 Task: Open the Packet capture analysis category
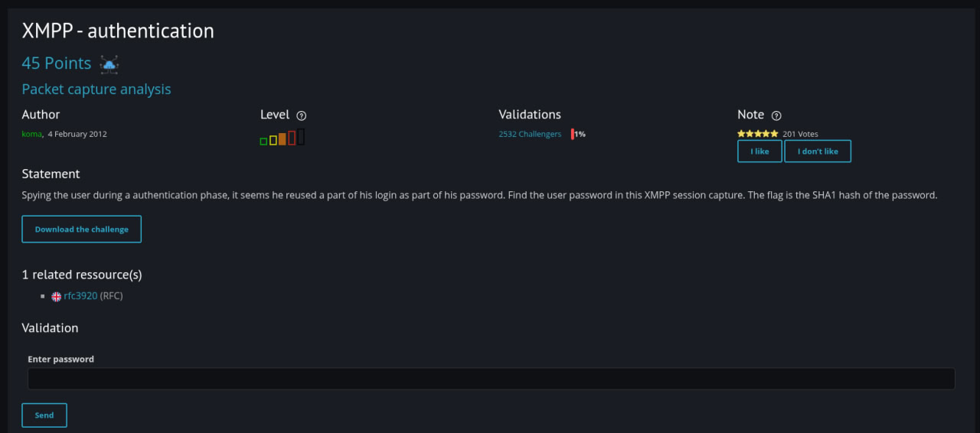(96, 90)
